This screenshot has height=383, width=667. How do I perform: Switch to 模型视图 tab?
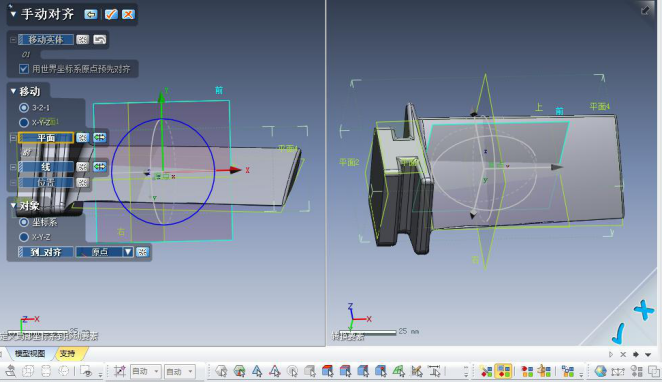[30, 354]
